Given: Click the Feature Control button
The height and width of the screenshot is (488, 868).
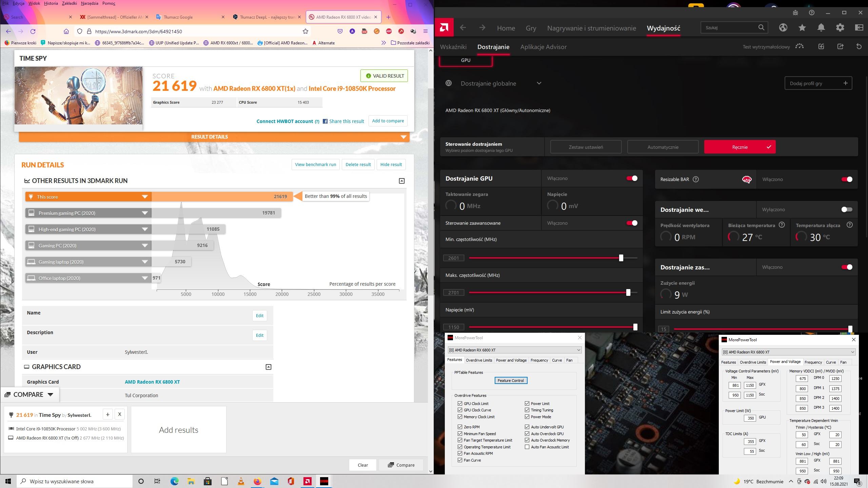Looking at the screenshot, I should click(x=511, y=381).
